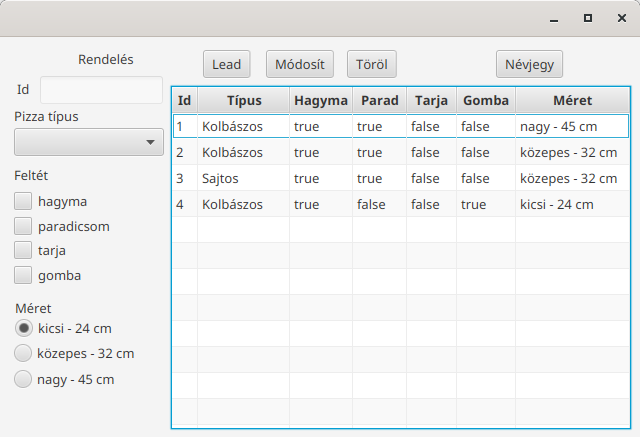The height and width of the screenshot is (437, 640).
Task: Select order row 2 in the table
Action: click(x=400, y=152)
